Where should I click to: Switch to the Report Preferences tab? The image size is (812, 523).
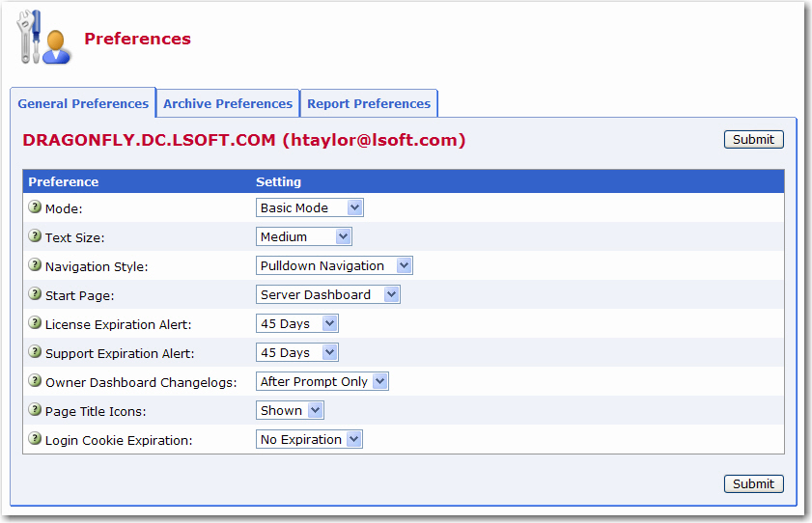(x=369, y=103)
